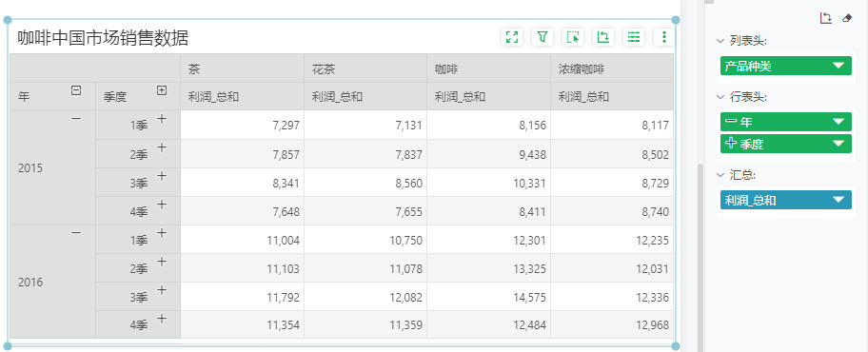868x352 pixels.
Task: Open the 利润_总和 field dropdown
Action: click(x=838, y=200)
